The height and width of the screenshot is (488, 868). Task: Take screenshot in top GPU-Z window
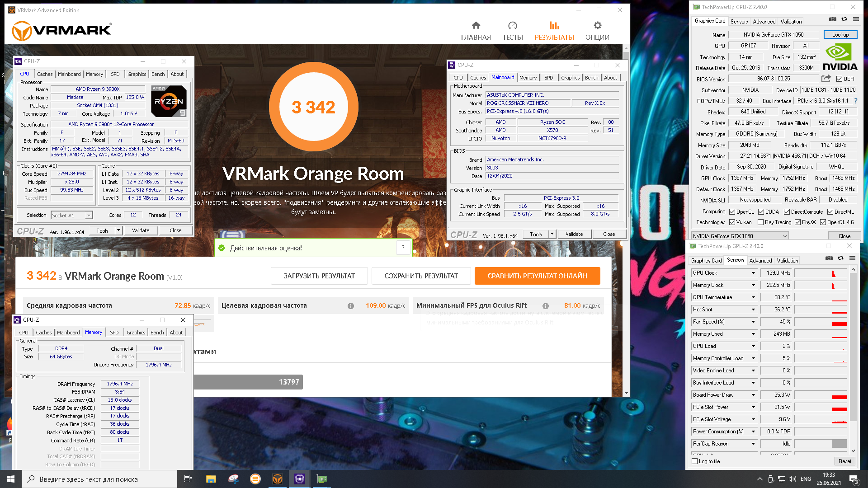coord(832,19)
